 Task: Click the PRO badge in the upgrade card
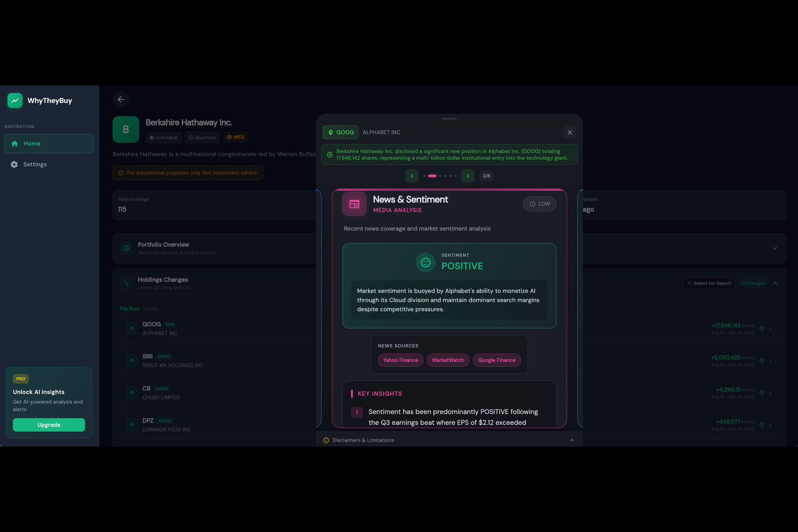[21, 379]
